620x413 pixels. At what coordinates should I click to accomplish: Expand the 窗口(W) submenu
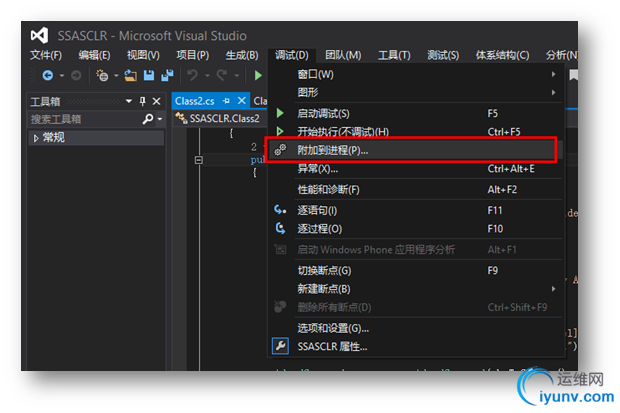(x=554, y=74)
